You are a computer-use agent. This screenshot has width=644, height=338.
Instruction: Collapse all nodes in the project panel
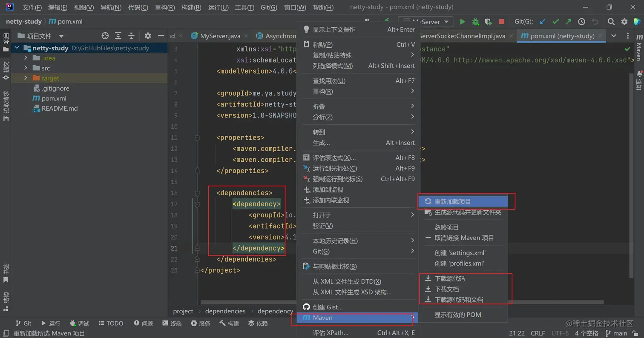[132, 36]
